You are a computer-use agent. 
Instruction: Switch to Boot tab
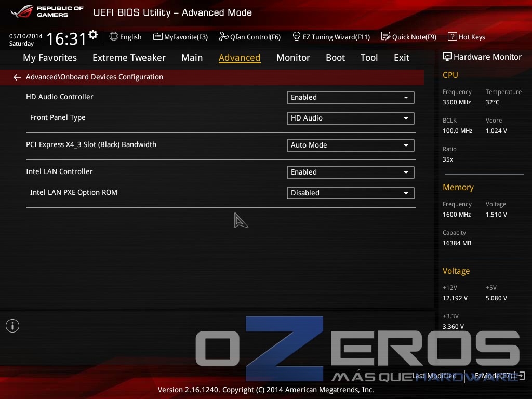point(335,58)
